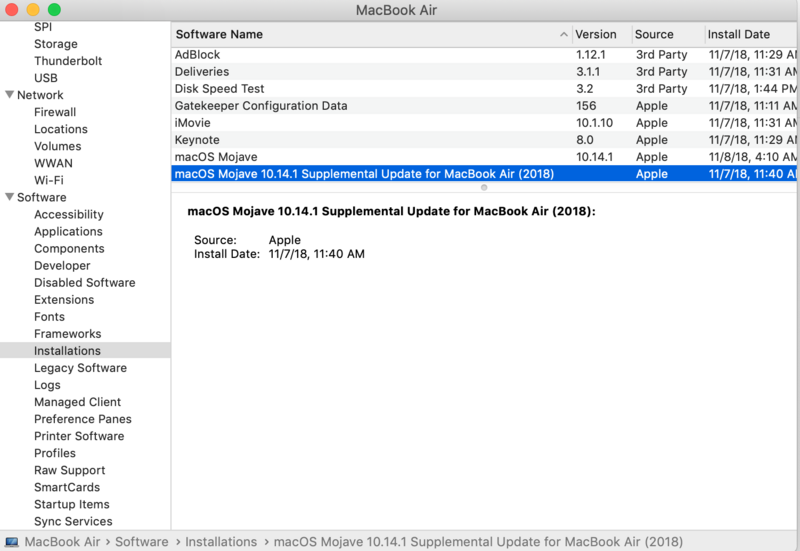Screen dimensions: 800x551
Task: Select the Software category label
Action: click(41, 197)
